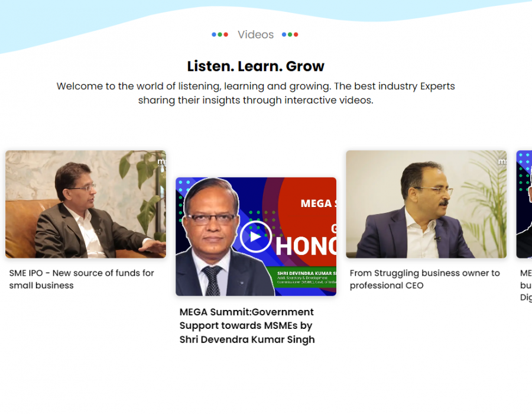Click the red dot left of Videos label
532x414 pixels.
[226, 35]
